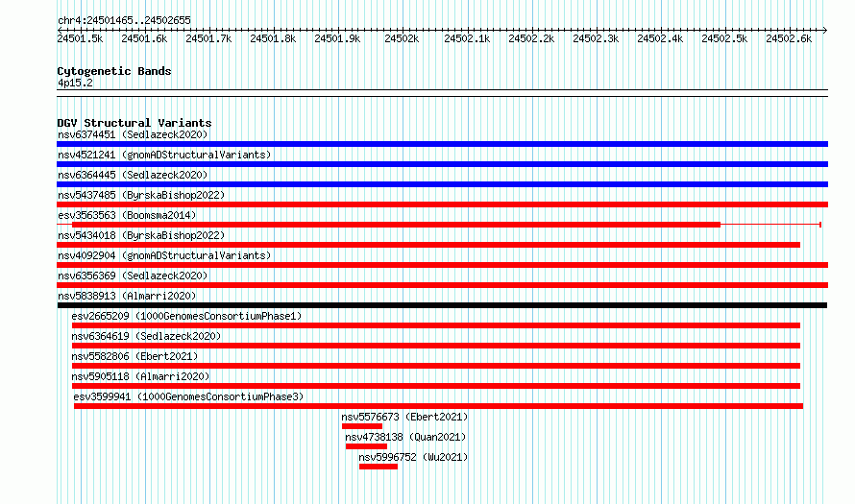Open nsv6364619 (Sedlazeck2020) label

146,336
